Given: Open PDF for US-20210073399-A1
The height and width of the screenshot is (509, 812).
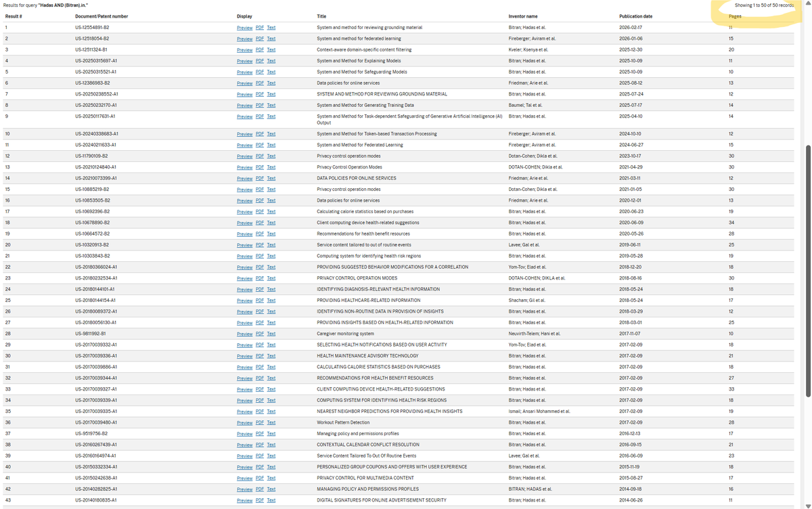Looking at the screenshot, I should pyautogui.click(x=260, y=179).
